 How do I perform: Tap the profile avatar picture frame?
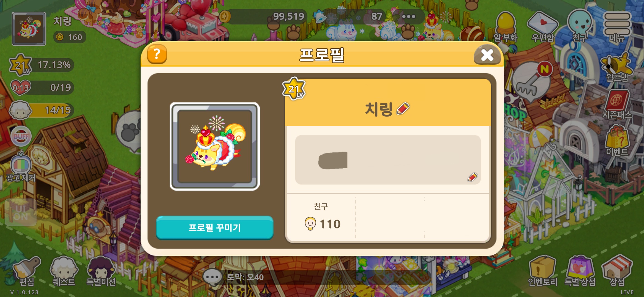tap(215, 147)
